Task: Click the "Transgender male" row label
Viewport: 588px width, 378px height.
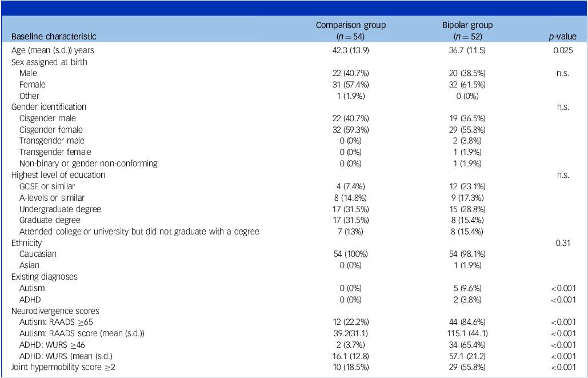Action: [x=51, y=141]
